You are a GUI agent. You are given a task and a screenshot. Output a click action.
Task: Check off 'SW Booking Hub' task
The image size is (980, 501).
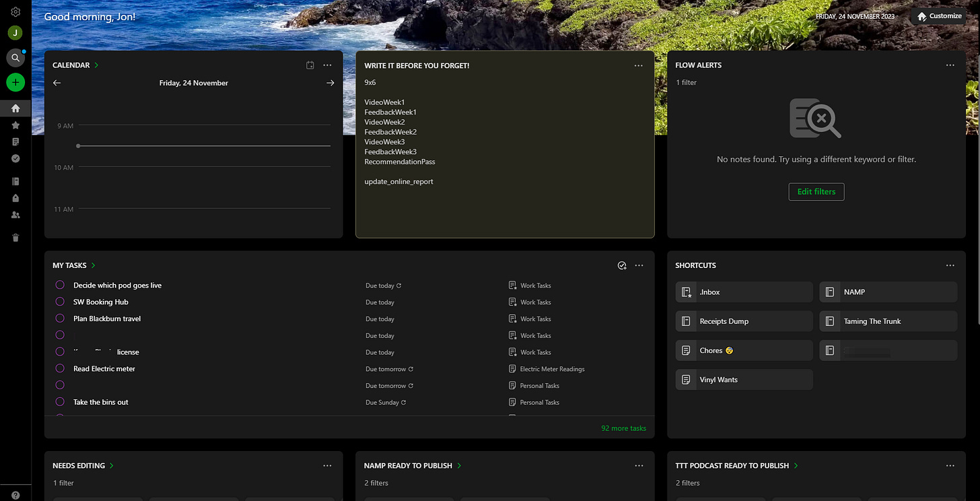[60, 302]
